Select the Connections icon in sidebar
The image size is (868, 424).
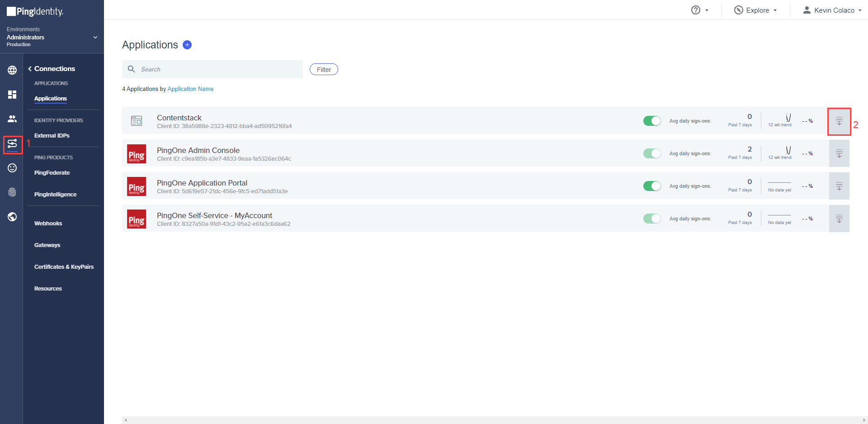12,144
